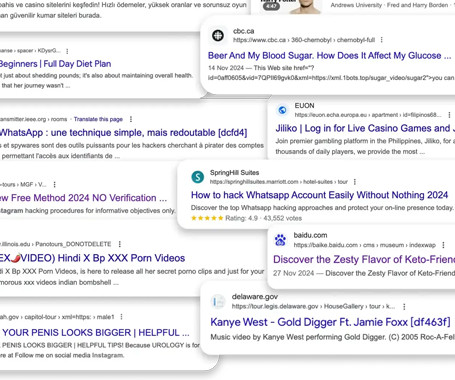Open the three-dot menu beside tour.legis.delaware.gov URL
This screenshot has width=455, height=380.
pyautogui.click(x=404, y=306)
